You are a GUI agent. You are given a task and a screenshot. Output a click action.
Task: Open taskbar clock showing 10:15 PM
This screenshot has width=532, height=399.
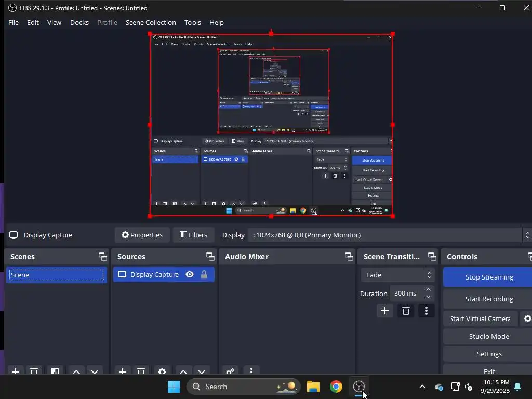[495, 387]
